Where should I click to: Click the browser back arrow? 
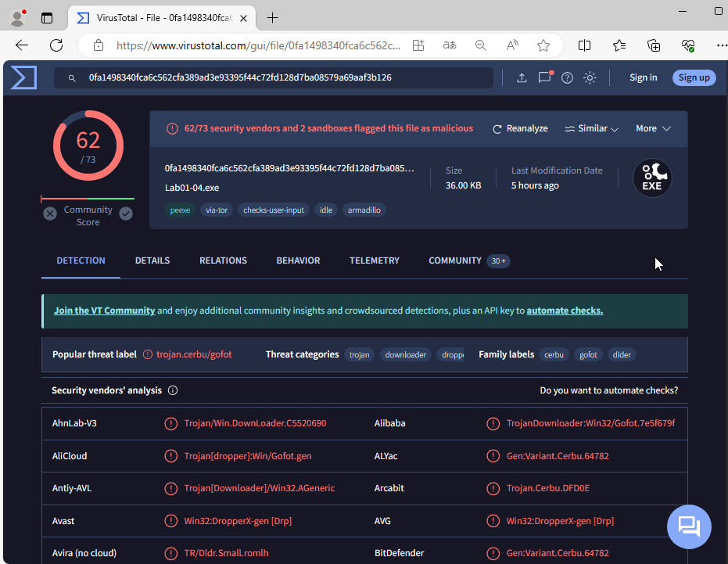coord(22,45)
